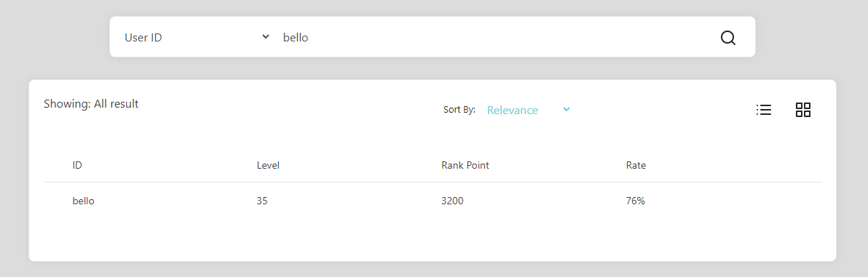Click the Sort By label
Screen dimensions: 868x277
(x=459, y=110)
